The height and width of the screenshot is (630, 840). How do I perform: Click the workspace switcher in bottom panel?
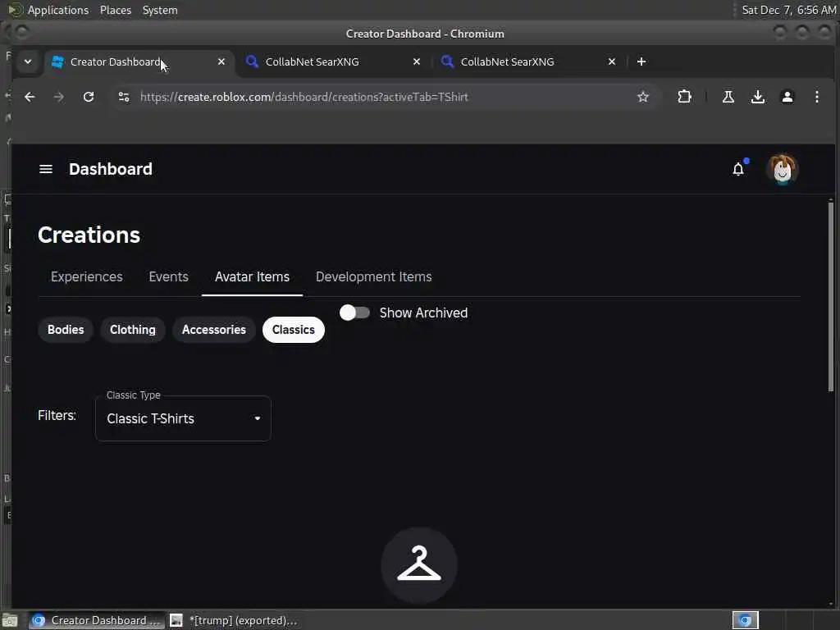(745, 620)
